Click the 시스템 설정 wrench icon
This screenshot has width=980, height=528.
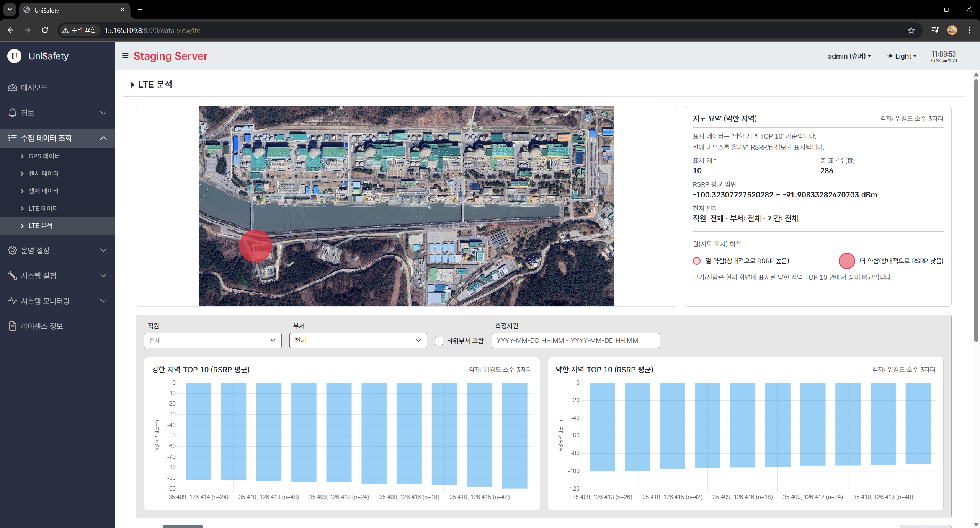coord(13,275)
